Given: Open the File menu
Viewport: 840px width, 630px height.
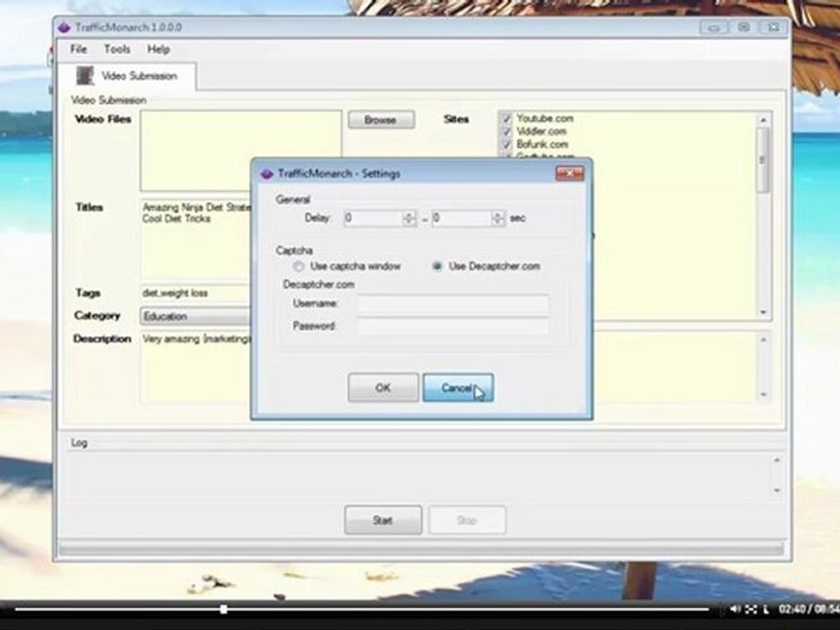Looking at the screenshot, I should 78,49.
